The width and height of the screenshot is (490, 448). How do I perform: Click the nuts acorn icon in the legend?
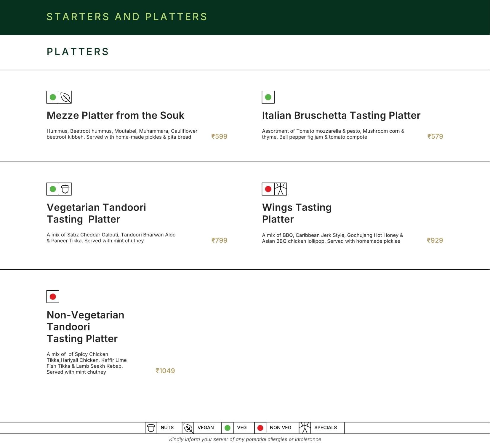151,428
